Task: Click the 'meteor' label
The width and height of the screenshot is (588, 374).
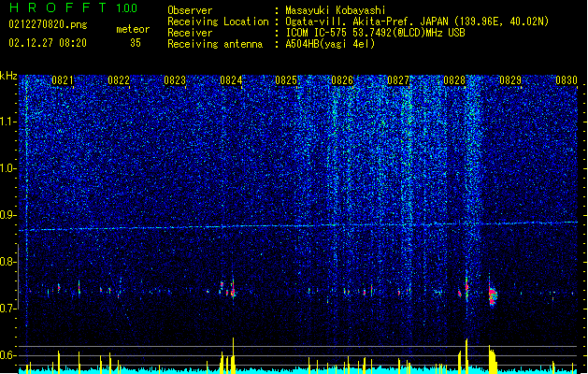Action: [133, 29]
